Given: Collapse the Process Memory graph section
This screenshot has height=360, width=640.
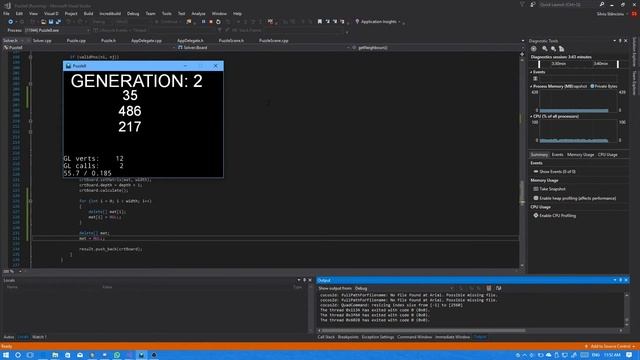Looking at the screenshot, I should [531, 87].
